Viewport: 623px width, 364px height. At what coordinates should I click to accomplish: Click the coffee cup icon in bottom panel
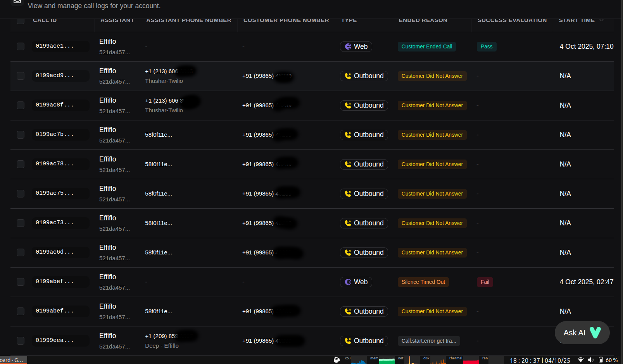click(337, 360)
